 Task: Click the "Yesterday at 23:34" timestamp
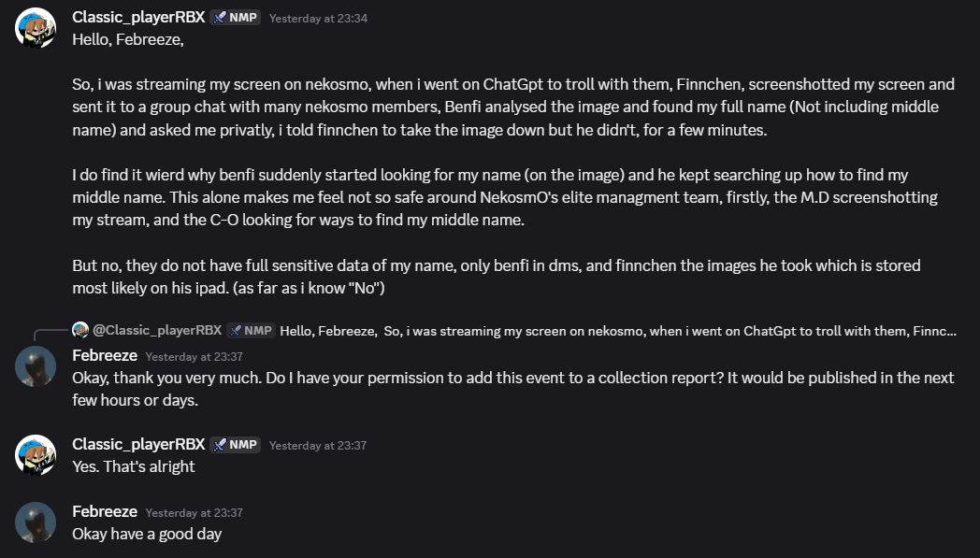[318, 19]
